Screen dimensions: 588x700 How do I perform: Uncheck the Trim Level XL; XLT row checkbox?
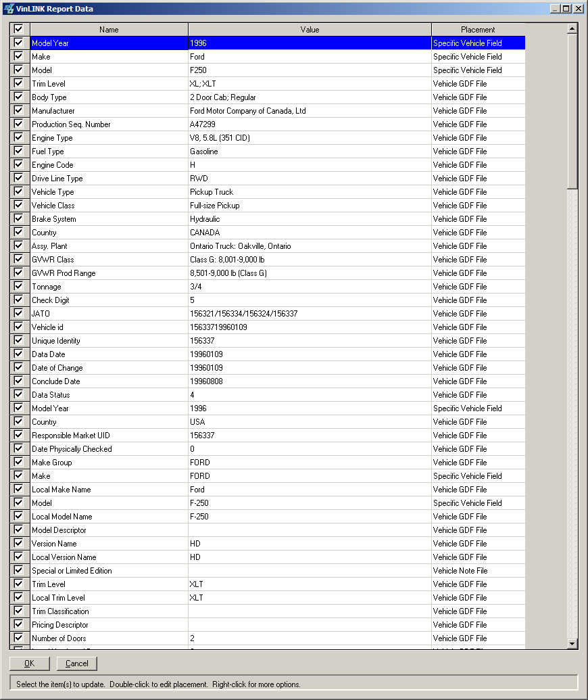[18, 83]
